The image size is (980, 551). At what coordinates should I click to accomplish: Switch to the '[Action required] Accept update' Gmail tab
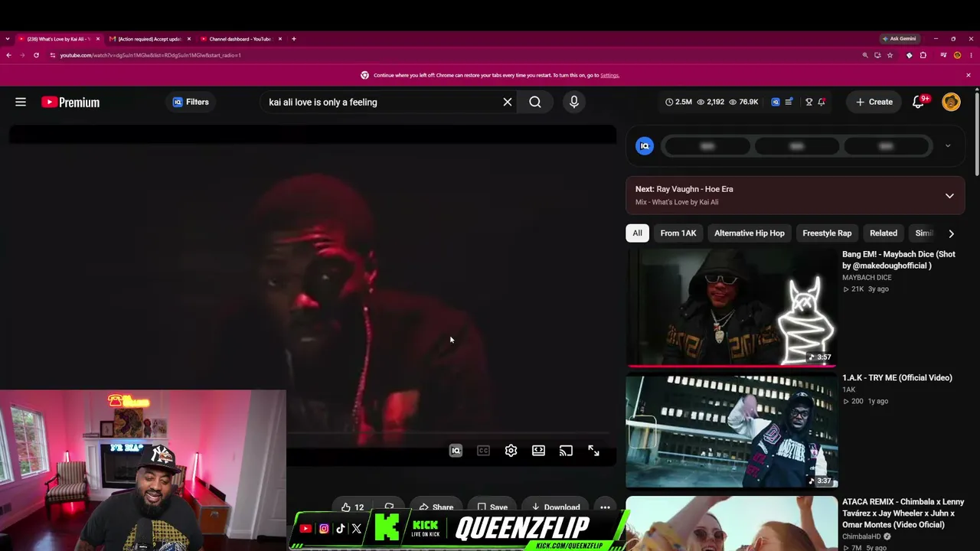click(150, 39)
